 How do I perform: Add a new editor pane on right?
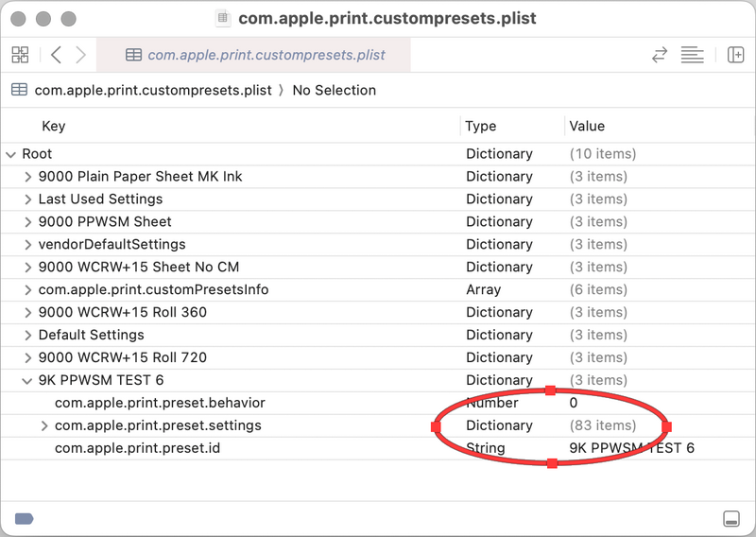735,55
